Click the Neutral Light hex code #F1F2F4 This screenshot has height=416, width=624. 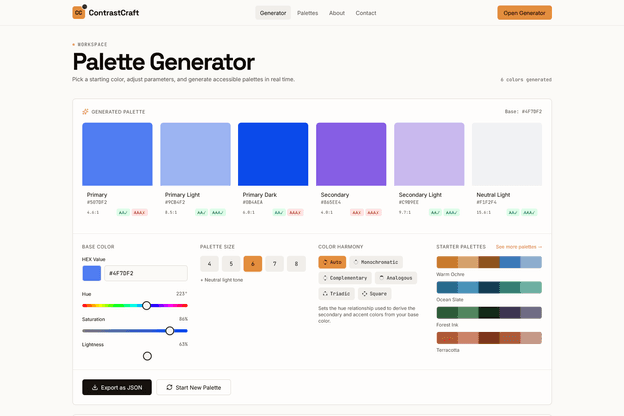487,202
